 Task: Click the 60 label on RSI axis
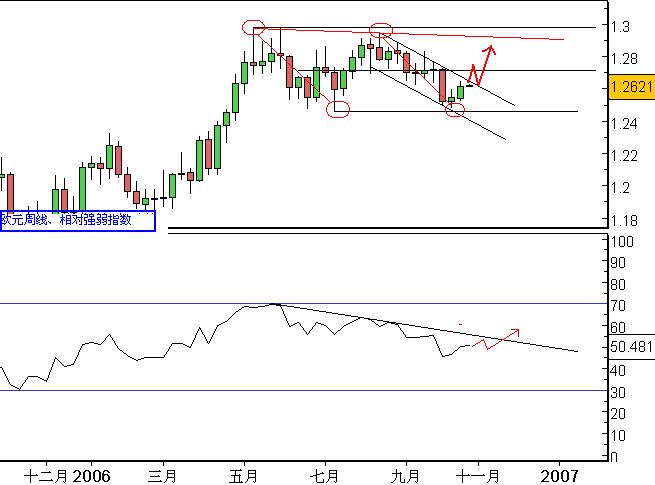618,328
